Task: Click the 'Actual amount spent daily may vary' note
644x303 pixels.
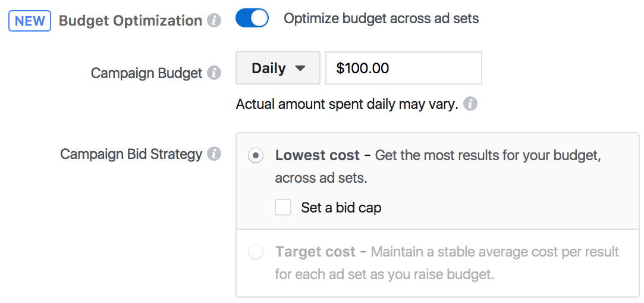Action: [x=347, y=105]
